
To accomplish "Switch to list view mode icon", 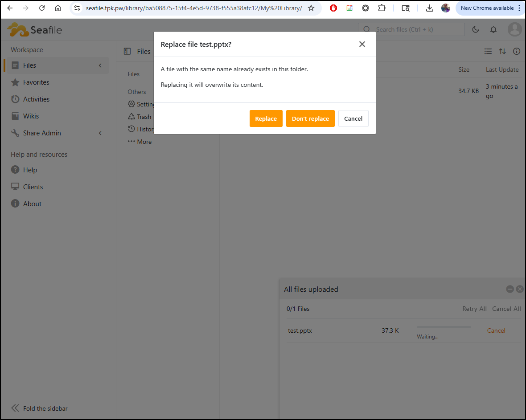I will pyautogui.click(x=488, y=51).
